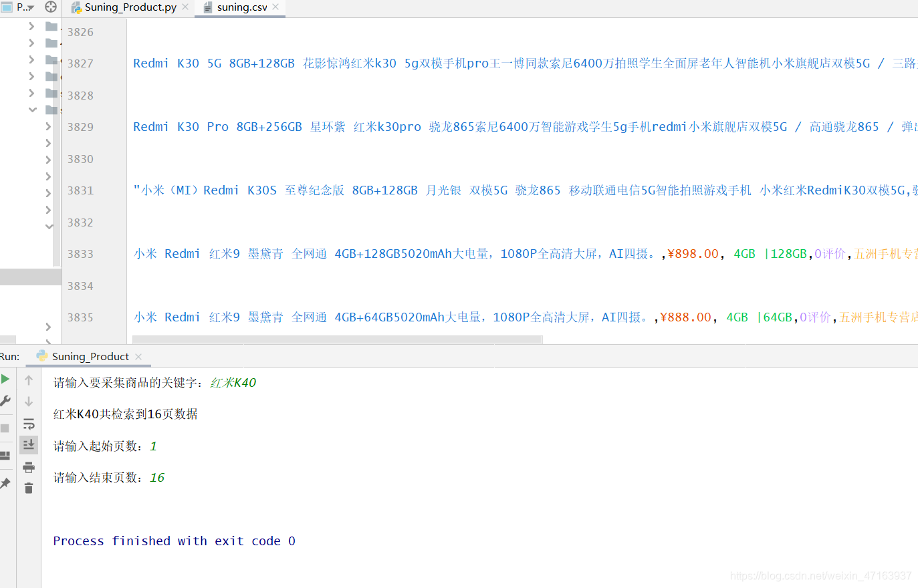This screenshot has height=588, width=918.
Task: Toggle soft-wrap in the Run console
Action: tap(29, 424)
